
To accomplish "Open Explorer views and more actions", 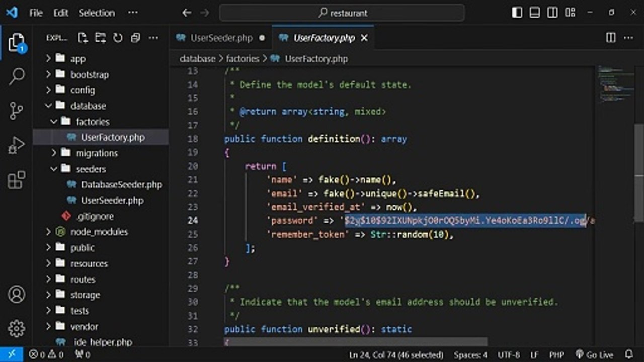I will pos(153,38).
